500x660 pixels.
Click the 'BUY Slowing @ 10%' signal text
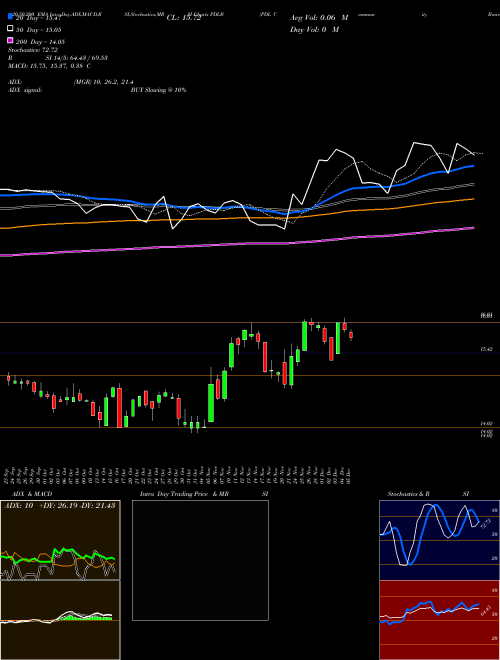point(159,90)
